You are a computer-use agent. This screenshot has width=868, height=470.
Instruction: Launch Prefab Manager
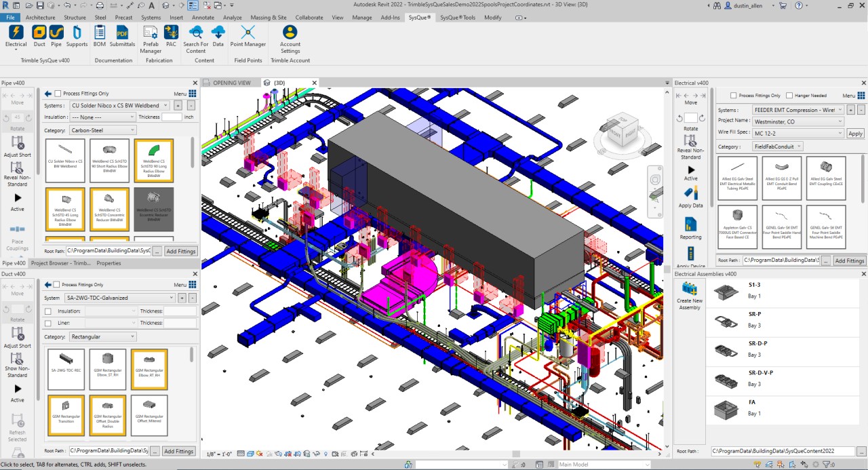point(151,33)
